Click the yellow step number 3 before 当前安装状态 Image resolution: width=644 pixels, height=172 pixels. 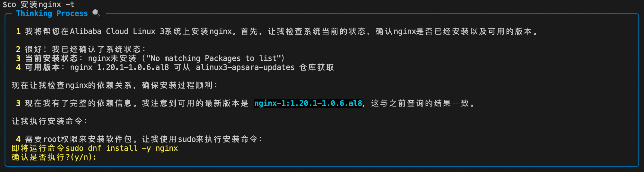coord(18,58)
